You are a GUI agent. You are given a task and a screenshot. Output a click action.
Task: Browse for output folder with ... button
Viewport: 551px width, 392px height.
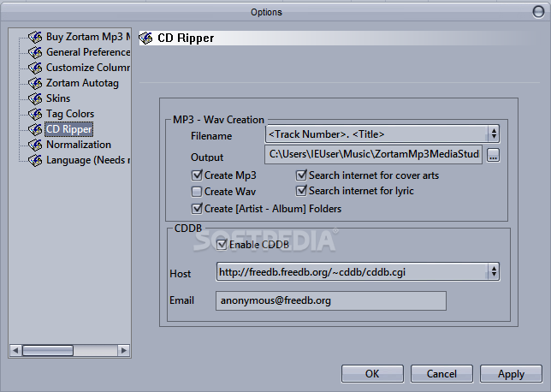click(493, 155)
